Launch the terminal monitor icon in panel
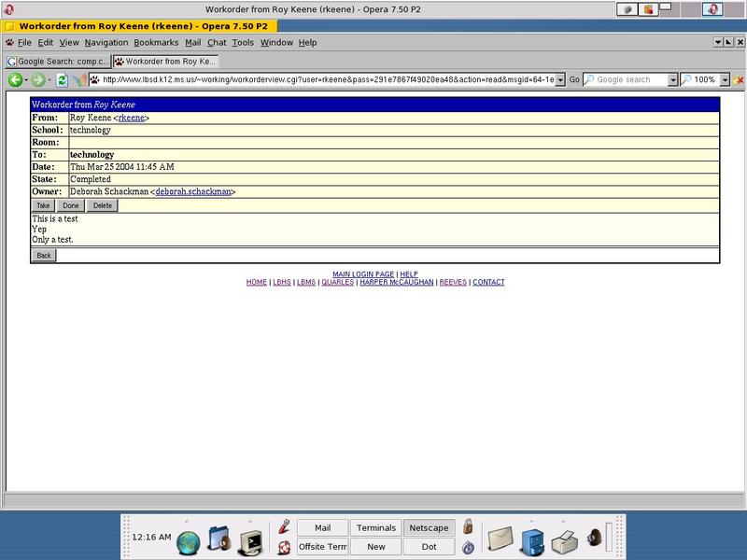747x560 pixels. 251,542
